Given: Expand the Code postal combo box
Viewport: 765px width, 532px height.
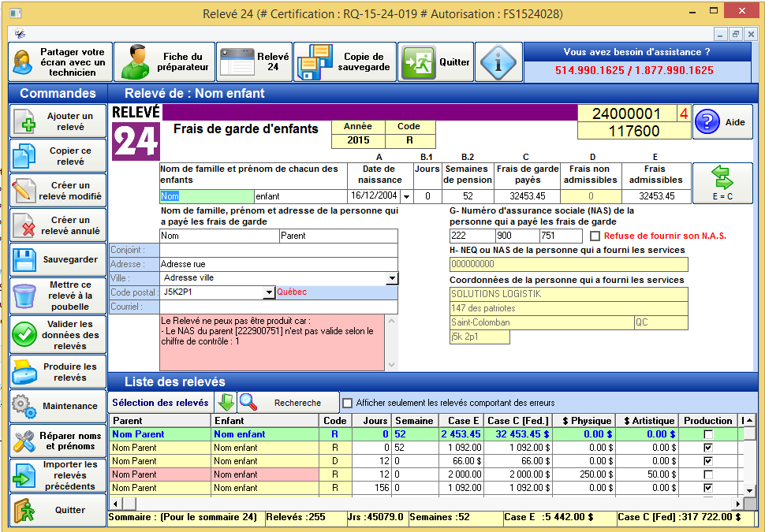Looking at the screenshot, I should 268,292.
